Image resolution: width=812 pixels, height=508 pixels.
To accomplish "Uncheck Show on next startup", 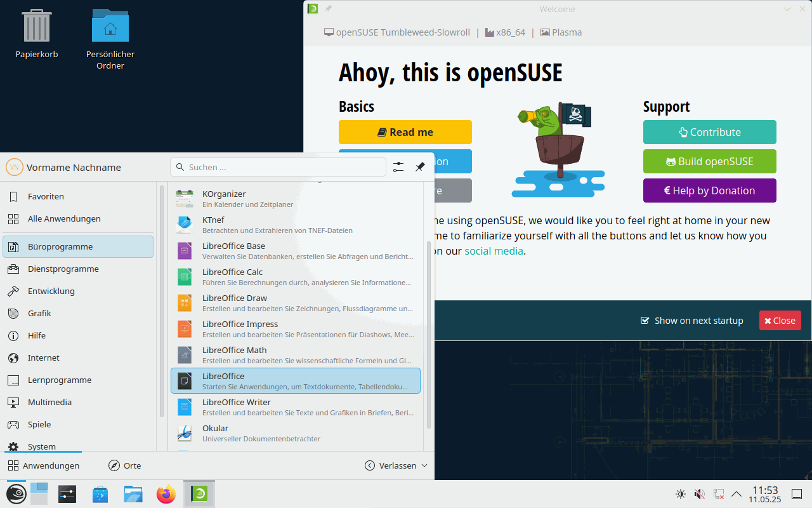I will (x=645, y=320).
